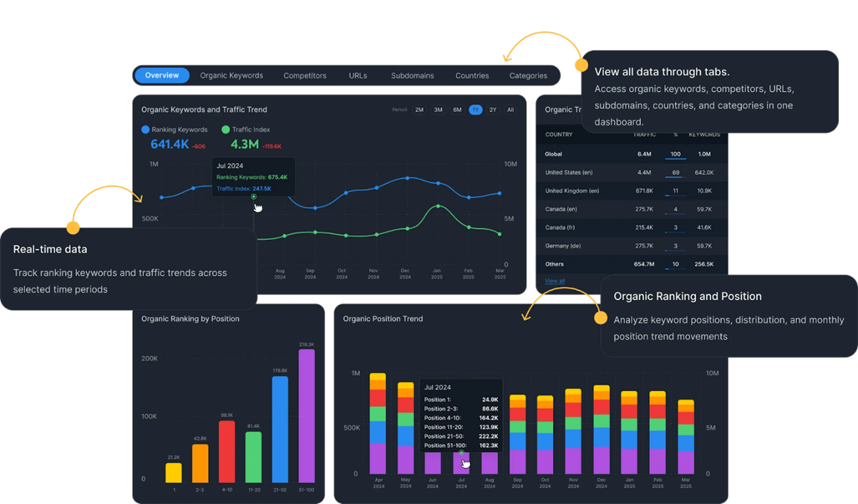The width and height of the screenshot is (858, 504).
Task: Choose the 3M period option
Action: click(438, 110)
